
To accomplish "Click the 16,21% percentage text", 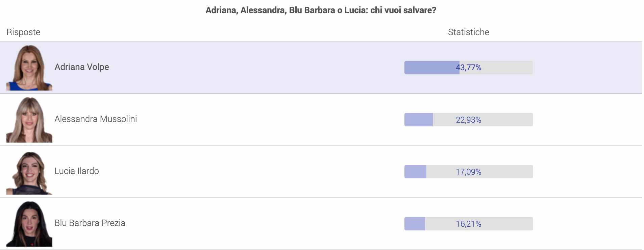I will [x=469, y=224].
